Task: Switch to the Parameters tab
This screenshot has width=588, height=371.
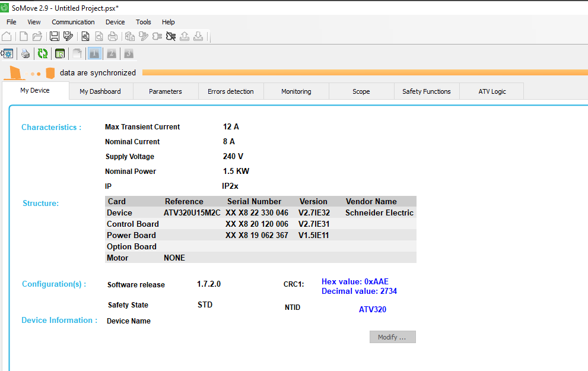Action: [x=166, y=91]
